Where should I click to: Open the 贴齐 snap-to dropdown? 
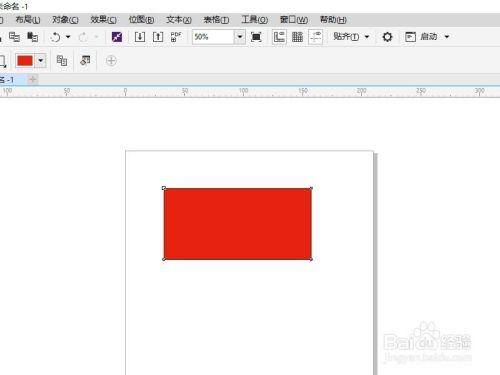(x=351, y=37)
